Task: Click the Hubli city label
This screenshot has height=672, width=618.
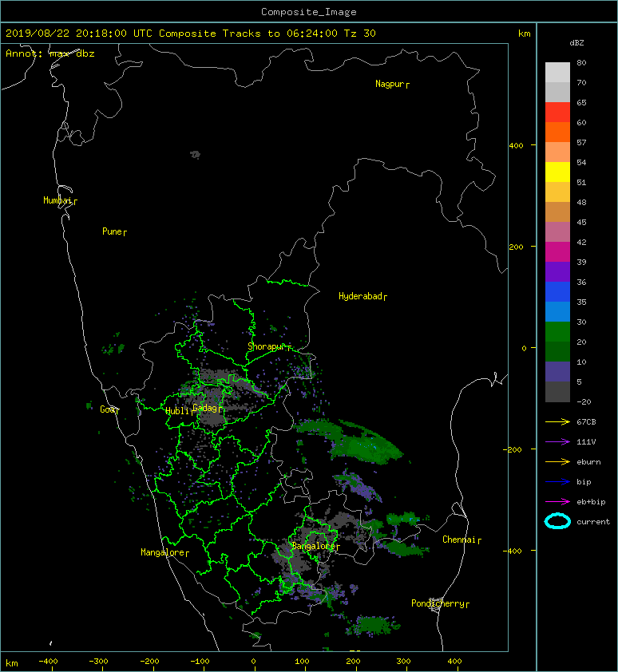Action: click(x=180, y=411)
